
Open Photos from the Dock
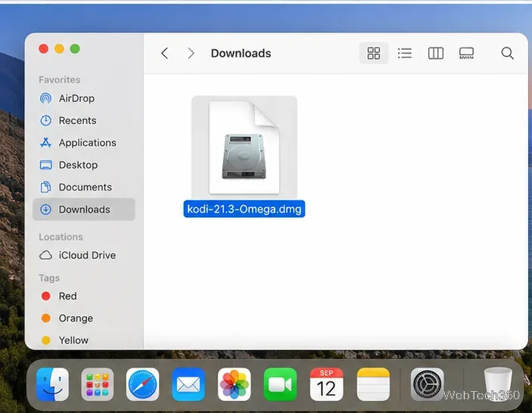[x=235, y=384]
